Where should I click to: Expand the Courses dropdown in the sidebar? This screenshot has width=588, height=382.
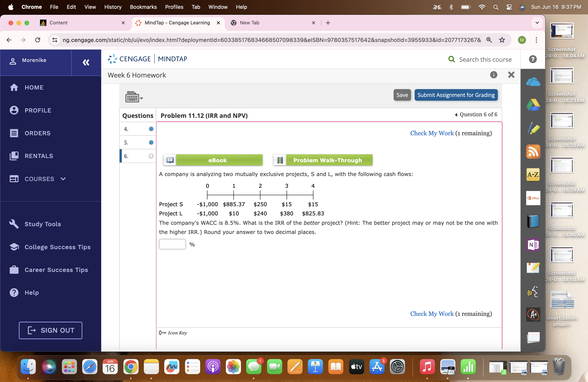(63, 179)
